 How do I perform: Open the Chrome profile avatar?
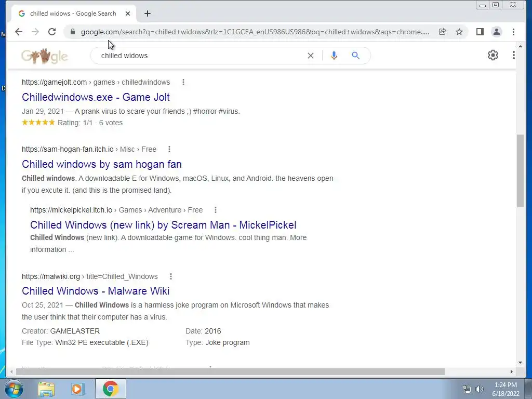(x=496, y=32)
